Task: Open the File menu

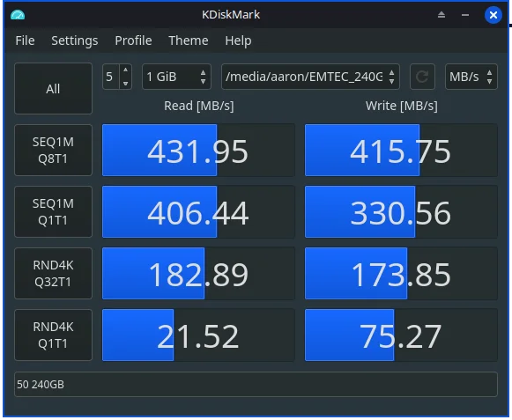Action: click(x=25, y=41)
